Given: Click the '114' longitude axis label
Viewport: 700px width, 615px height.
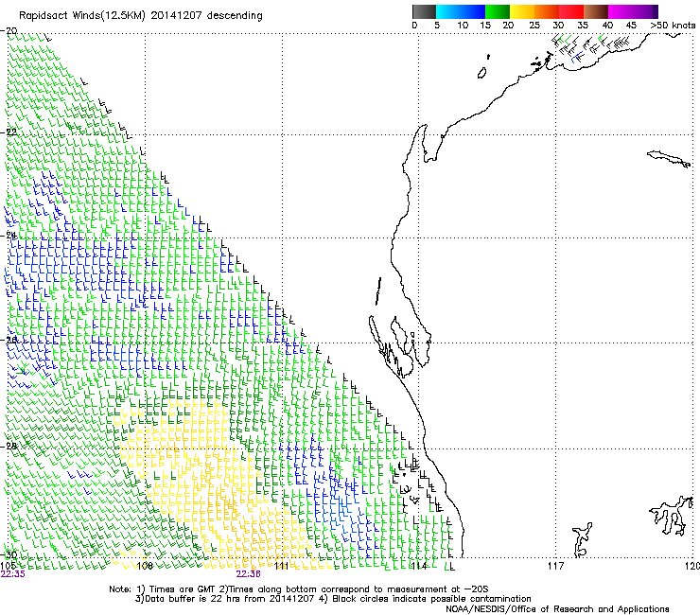Looking at the screenshot, I should pyautogui.click(x=419, y=567).
